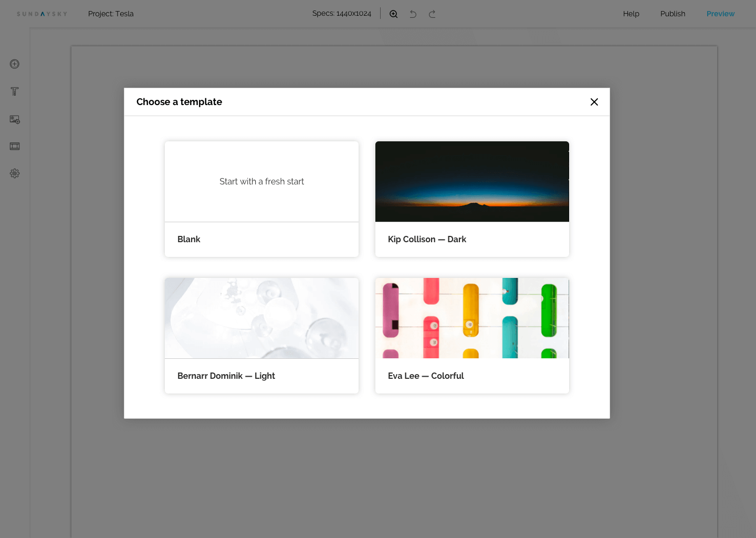Click the 'Blank' template label
Screen dimensions: 756x538
point(188,239)
